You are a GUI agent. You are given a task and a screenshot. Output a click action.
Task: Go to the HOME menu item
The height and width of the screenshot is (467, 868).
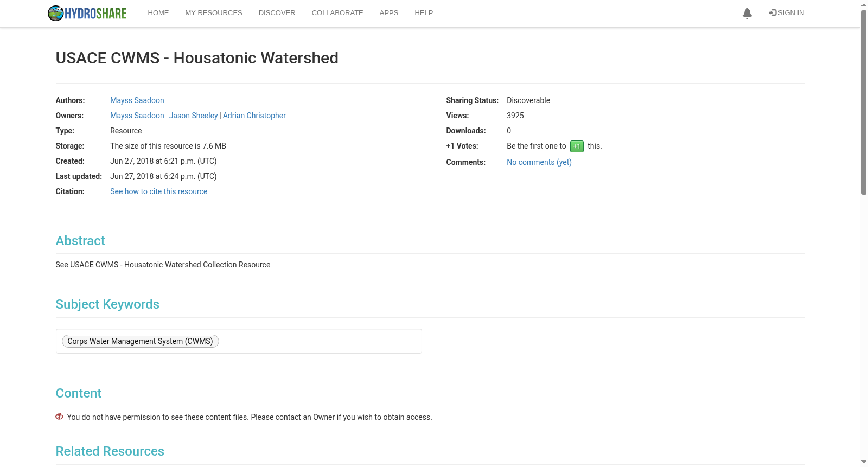[x=158, y=13]
